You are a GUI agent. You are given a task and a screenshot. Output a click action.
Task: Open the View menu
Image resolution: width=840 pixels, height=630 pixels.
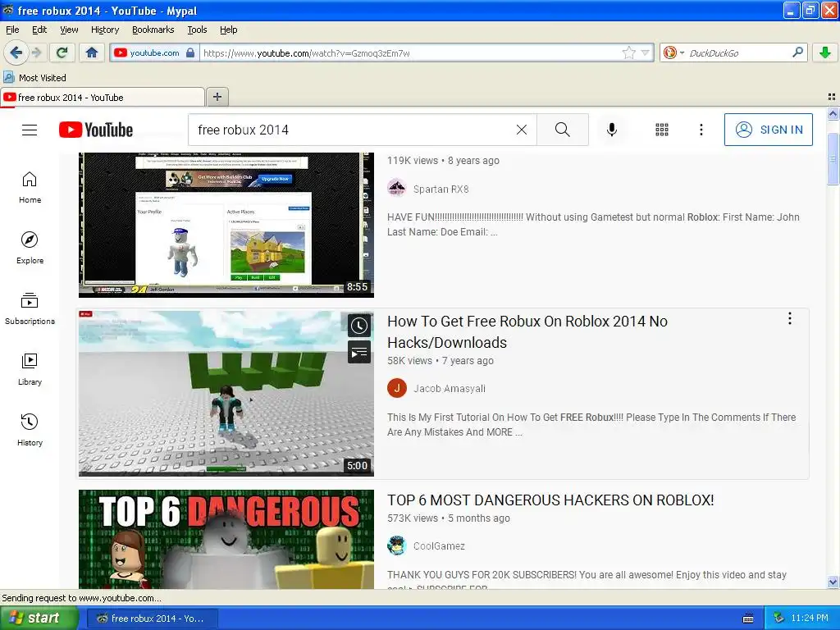coord(69,30)
